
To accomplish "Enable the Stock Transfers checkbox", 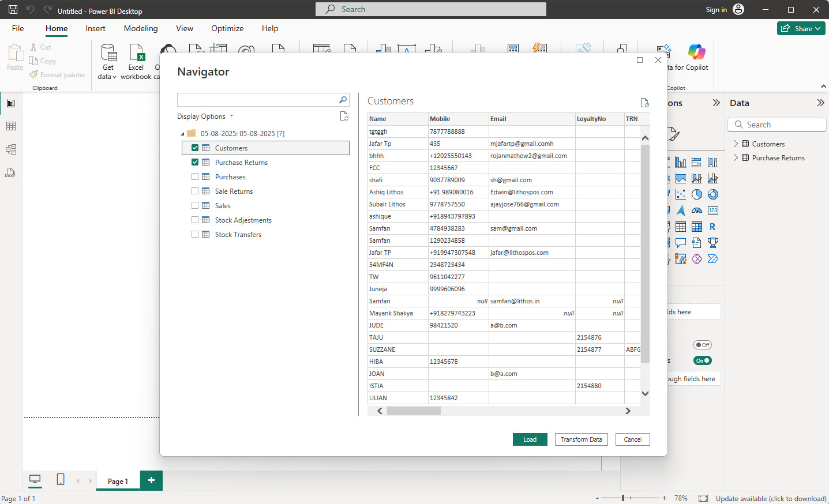I will click(195, 235).
